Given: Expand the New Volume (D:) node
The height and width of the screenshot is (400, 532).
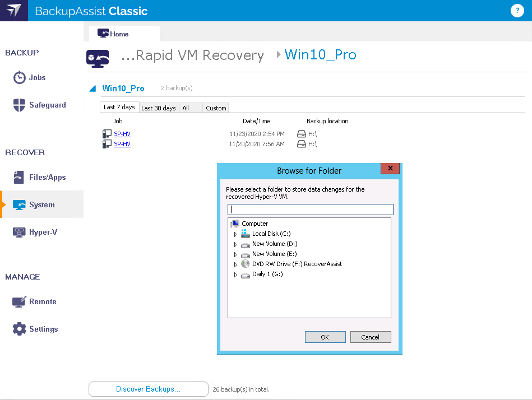Looking at the screenshot, I should (x=235, y=244).
